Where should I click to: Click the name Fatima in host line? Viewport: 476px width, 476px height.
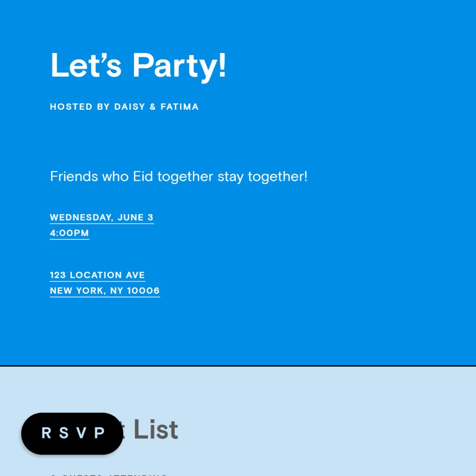tap(179, 106)
